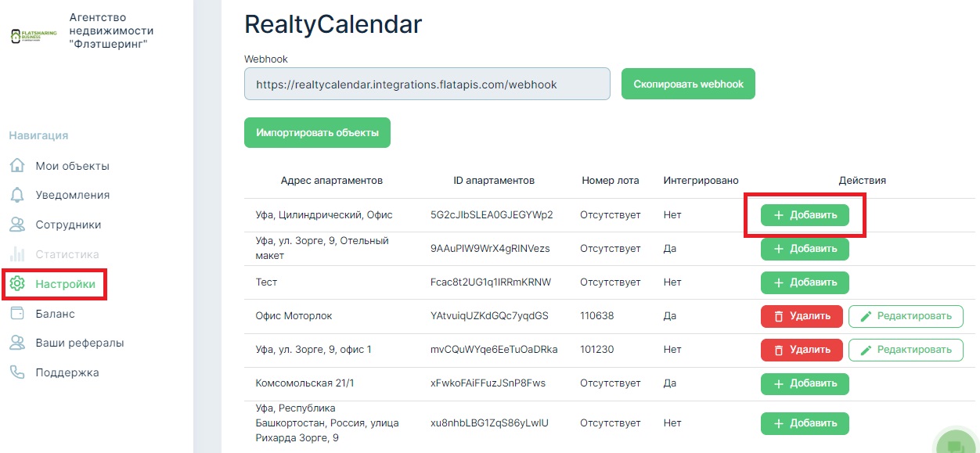Click Добавить in the Тест row
The height and width of the screenshot is (453, 980).
point(805,282)
